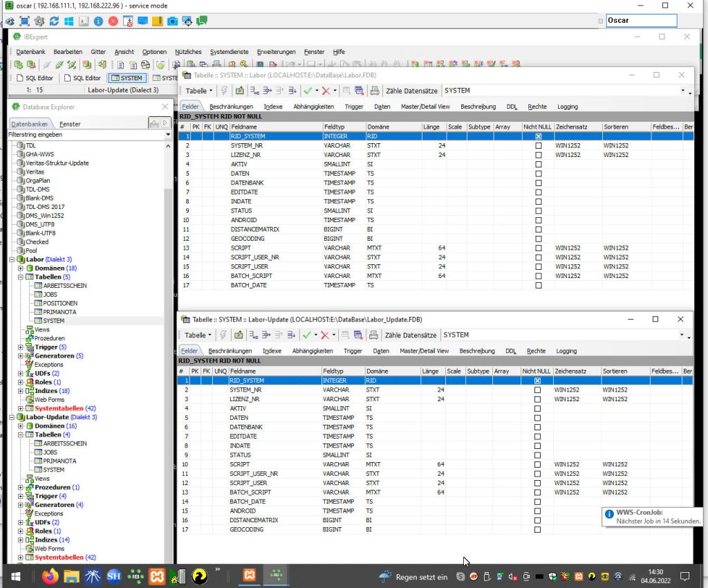
Task: Click the green commit checkmark in Labor table toolbar
Action: (308, 91)
